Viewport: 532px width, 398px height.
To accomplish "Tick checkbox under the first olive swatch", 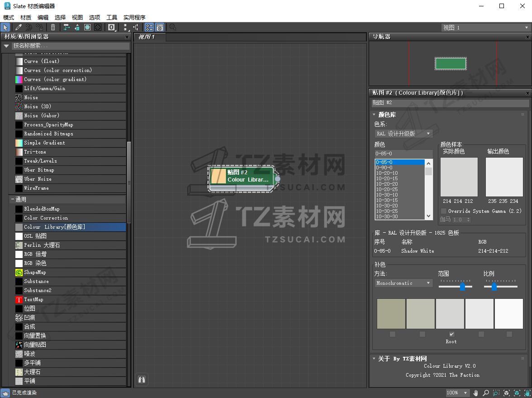I will click(393, 334).
